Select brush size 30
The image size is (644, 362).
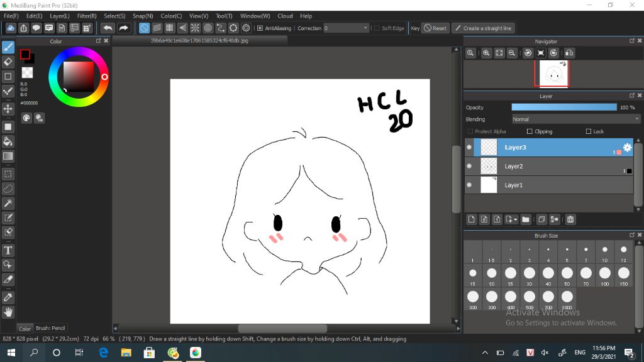(x=529, y=277)
